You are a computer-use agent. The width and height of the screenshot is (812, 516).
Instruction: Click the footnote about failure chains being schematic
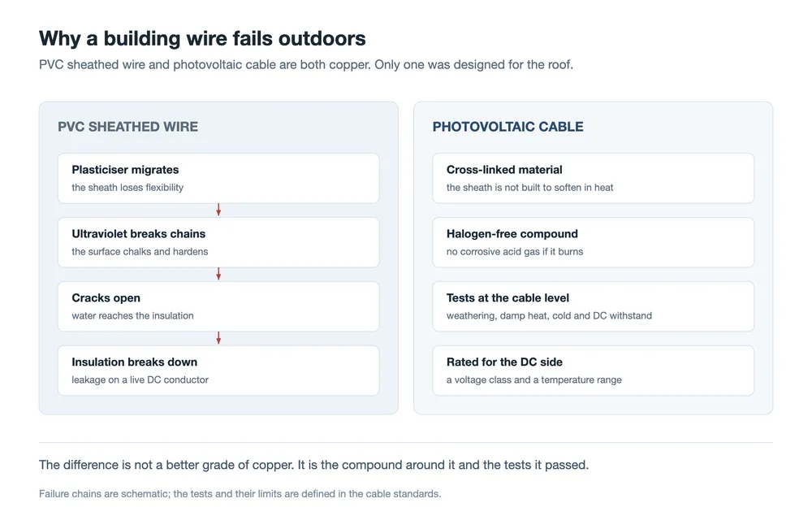(x=240, y=494)
